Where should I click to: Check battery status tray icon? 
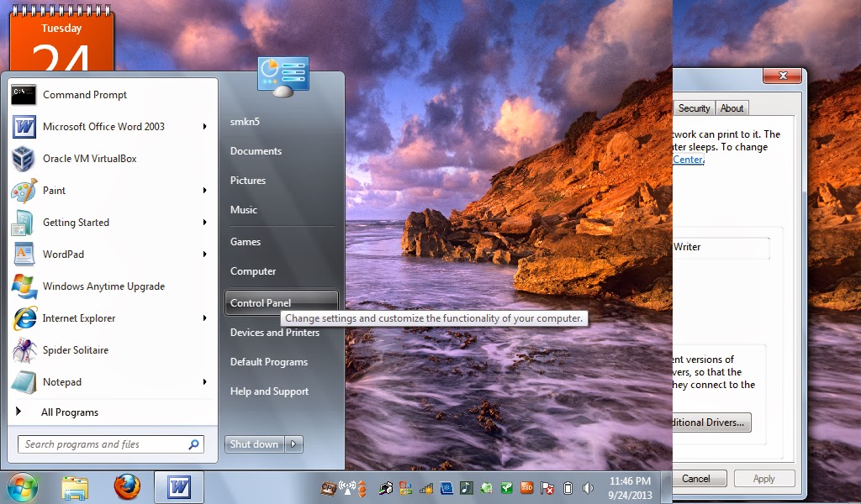click(x=568, y=487)
